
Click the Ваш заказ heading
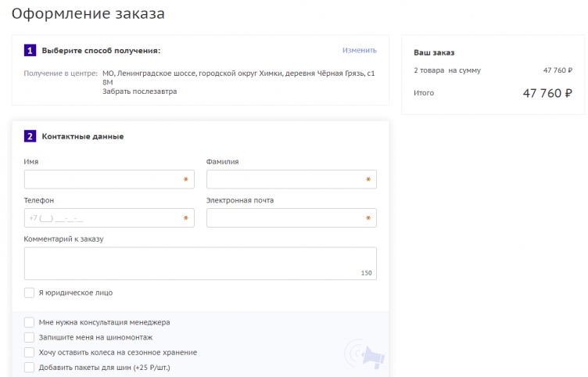434,52
